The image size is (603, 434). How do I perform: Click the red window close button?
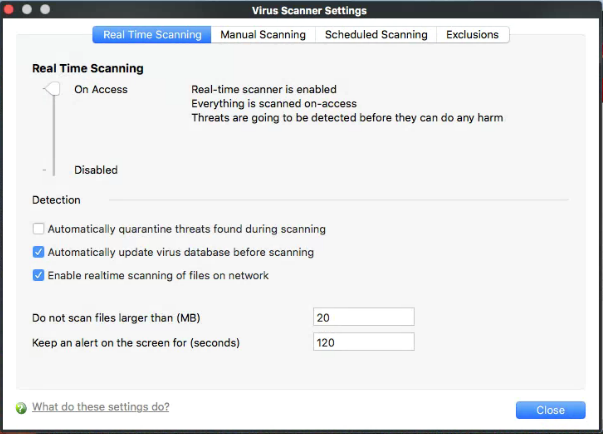(8, 9)
